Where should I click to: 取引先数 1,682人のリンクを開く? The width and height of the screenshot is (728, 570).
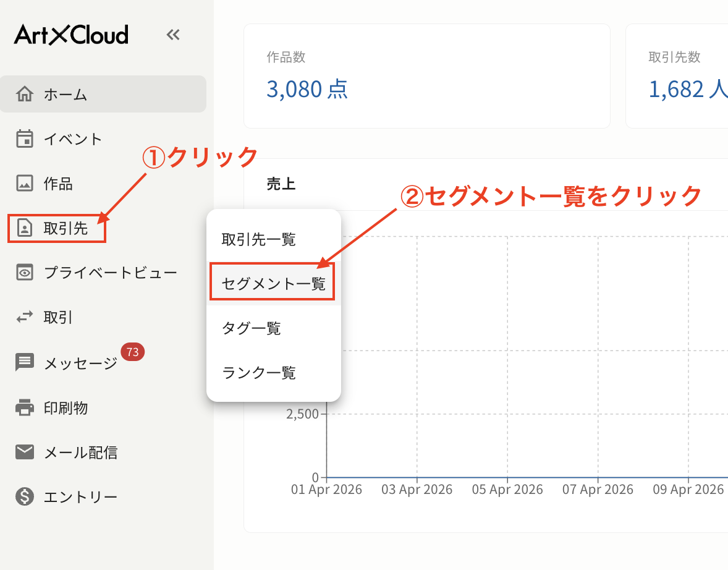click(x=687, y=89)
